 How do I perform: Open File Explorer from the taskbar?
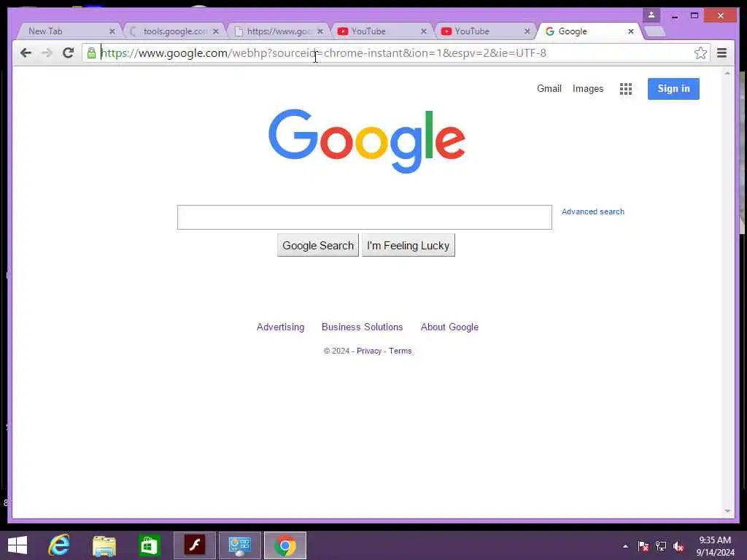(104, 545)
